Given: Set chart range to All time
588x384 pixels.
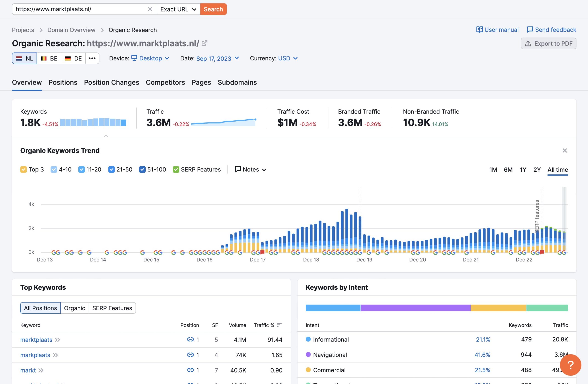Looking at the screenshot, I should [558, 170].
